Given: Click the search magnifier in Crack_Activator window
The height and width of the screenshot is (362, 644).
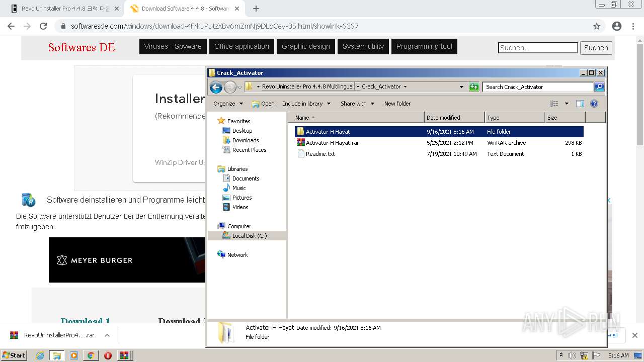Looking at the screenshot, I should pyautogui.click(x=599, y=87).
